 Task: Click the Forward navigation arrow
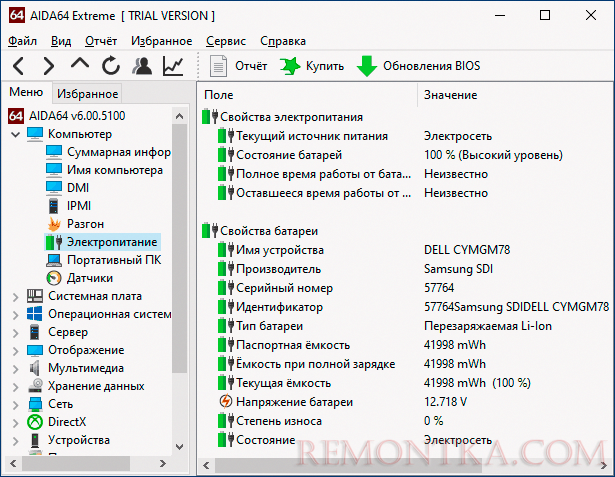49,66
